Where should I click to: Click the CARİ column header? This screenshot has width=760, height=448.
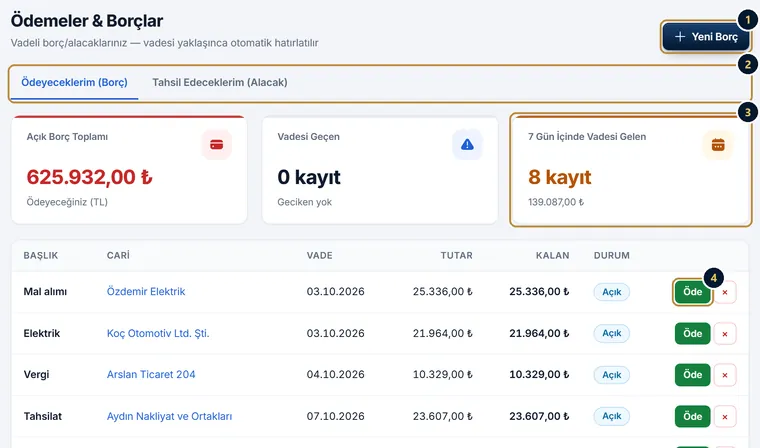[x=118, y=255]
